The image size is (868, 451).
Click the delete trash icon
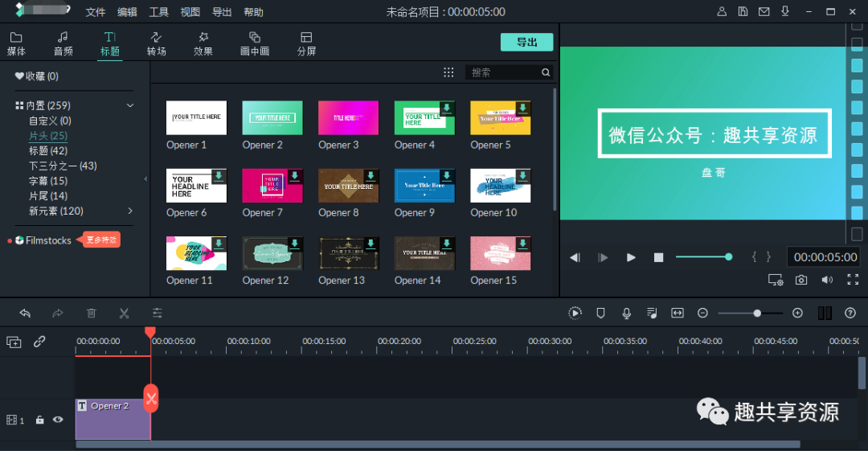click(x=92, y=313)
